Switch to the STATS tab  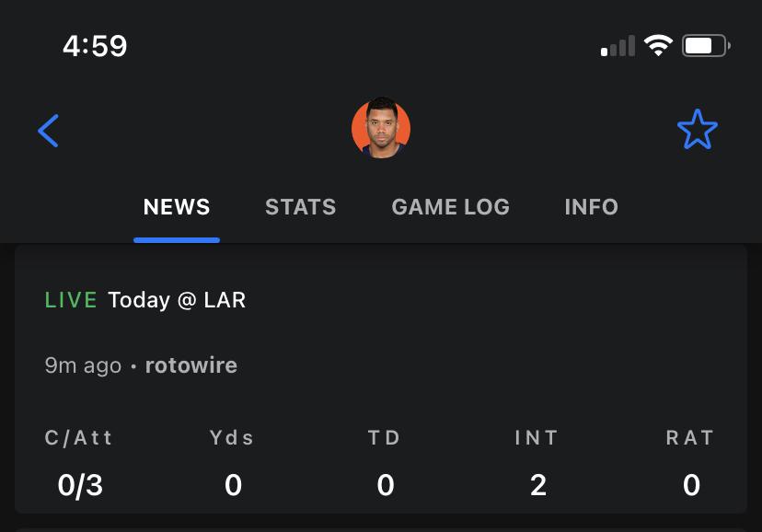point(300,207)
